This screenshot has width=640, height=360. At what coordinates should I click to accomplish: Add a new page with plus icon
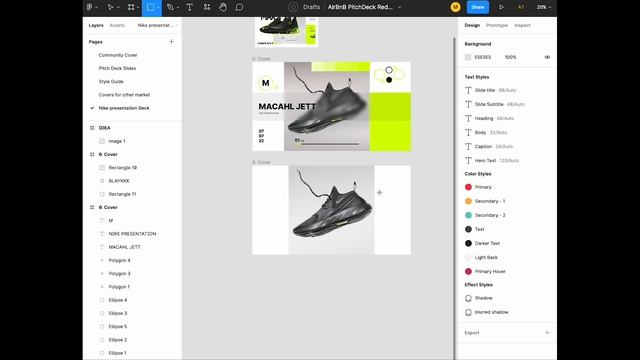pos(171,42)
